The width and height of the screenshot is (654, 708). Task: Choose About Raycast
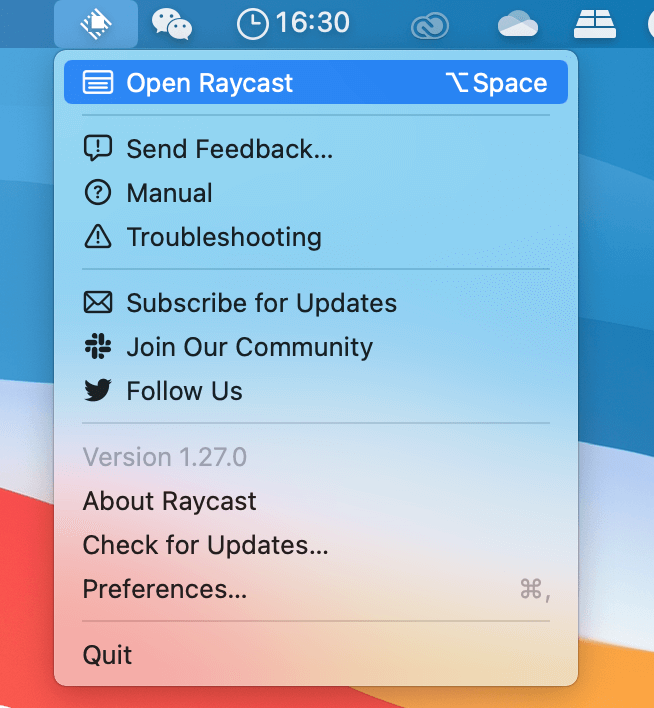(169, 501)
